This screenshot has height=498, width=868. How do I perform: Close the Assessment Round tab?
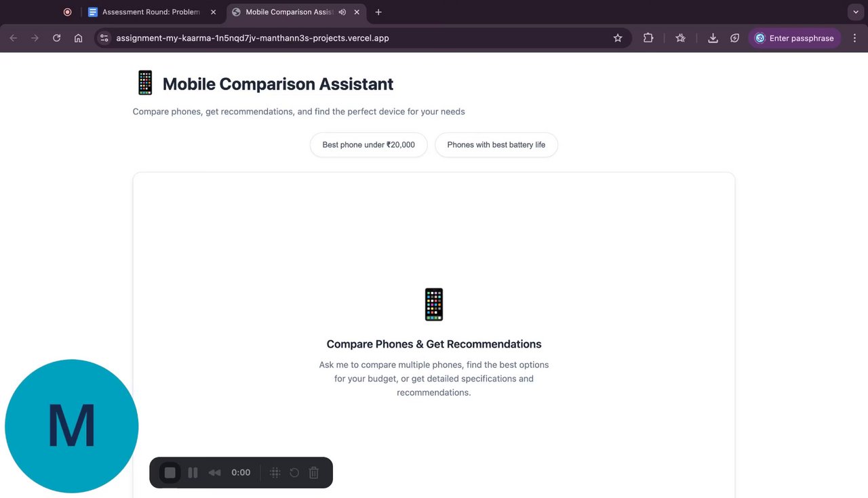pos(213,12)
